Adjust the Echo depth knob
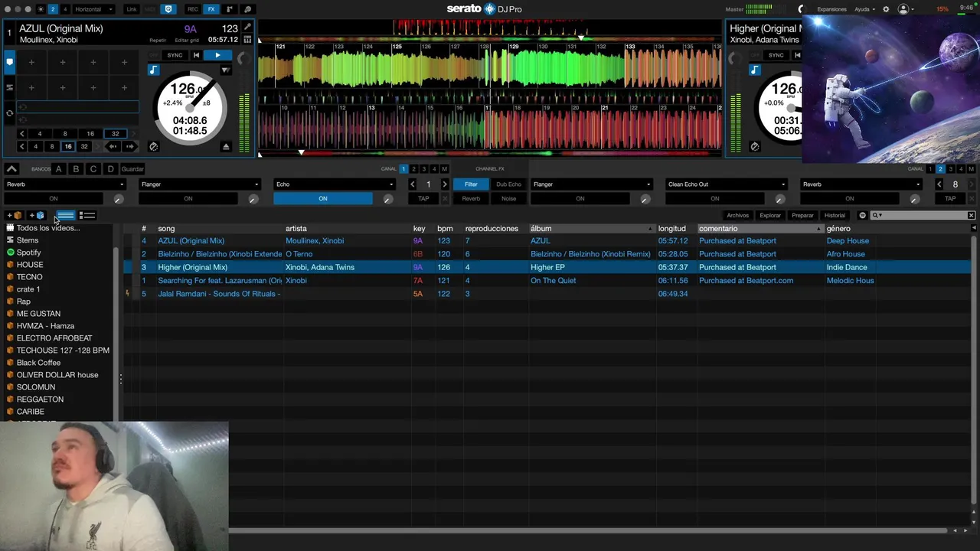980x551 pixels. (x=388, y=199)
